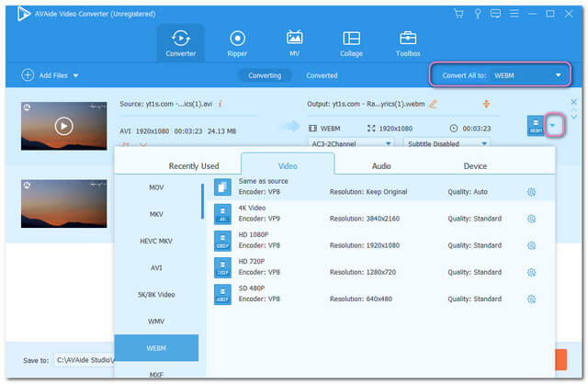Select the HD 1080P preset icon
Viewport: 588px width, 384px height.
click(x=222, y=241)
